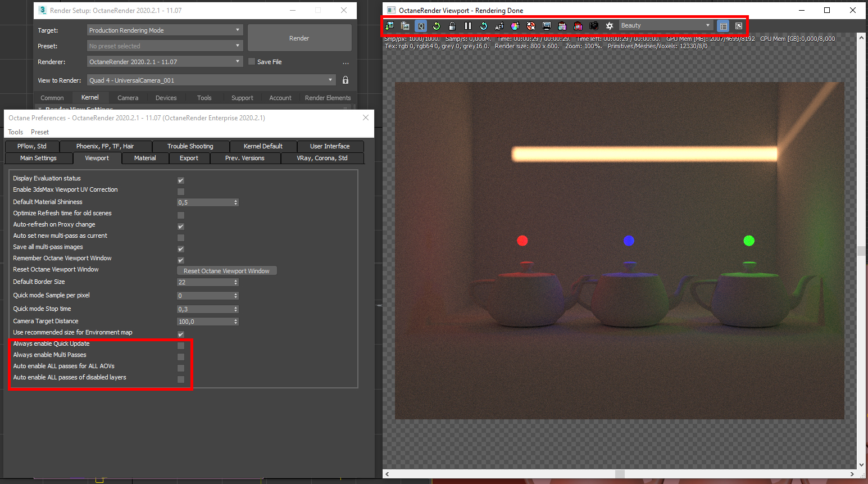Viewport: 868px width, 484px height.
Task: Enable 3dsMax Viewport UV Correction checkbox
Action: click(x=181, y=192)
